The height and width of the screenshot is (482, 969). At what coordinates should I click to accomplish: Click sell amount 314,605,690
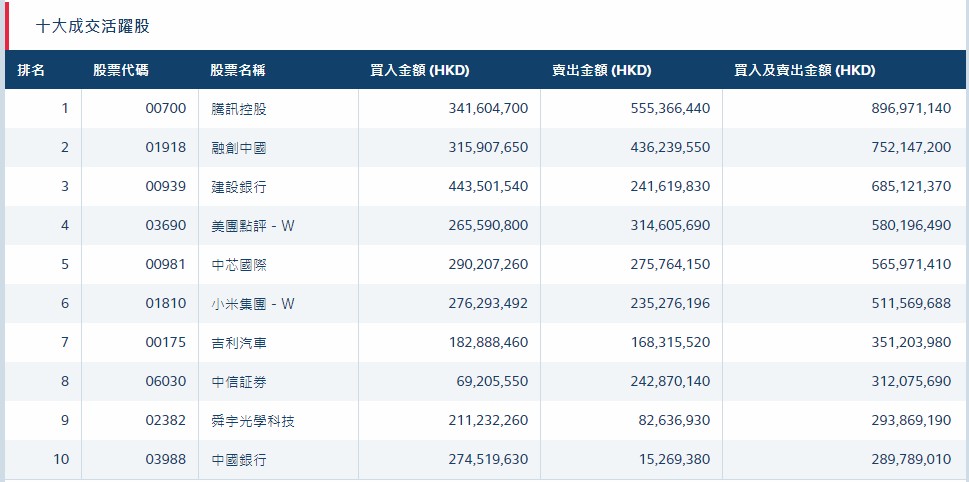click(671, 226)
